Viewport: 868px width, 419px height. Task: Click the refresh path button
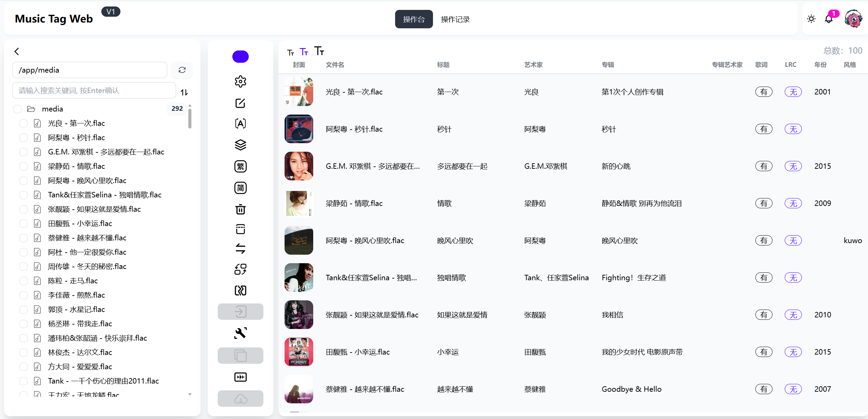coord(182,70)
